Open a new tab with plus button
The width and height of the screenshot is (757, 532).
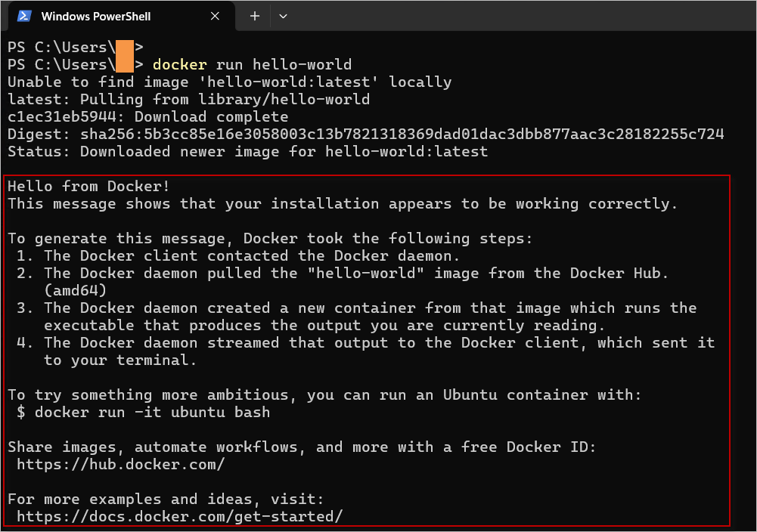(x=255, y=16)
